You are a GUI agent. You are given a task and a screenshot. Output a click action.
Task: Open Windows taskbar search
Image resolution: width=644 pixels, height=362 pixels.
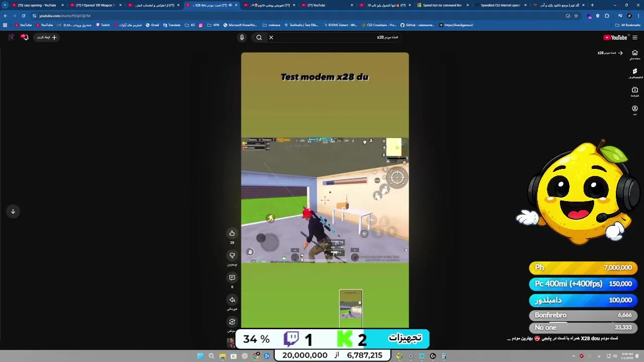(x=211, y=356)
